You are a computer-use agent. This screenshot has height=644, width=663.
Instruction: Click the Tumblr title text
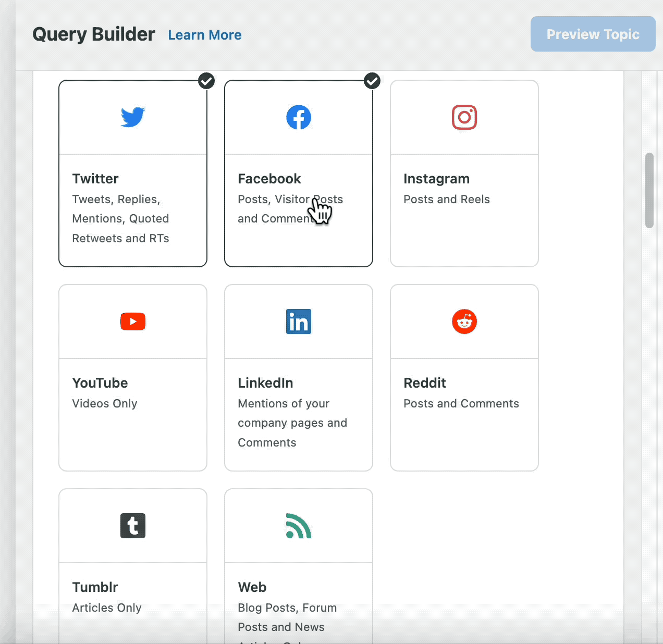click(95, 587)
